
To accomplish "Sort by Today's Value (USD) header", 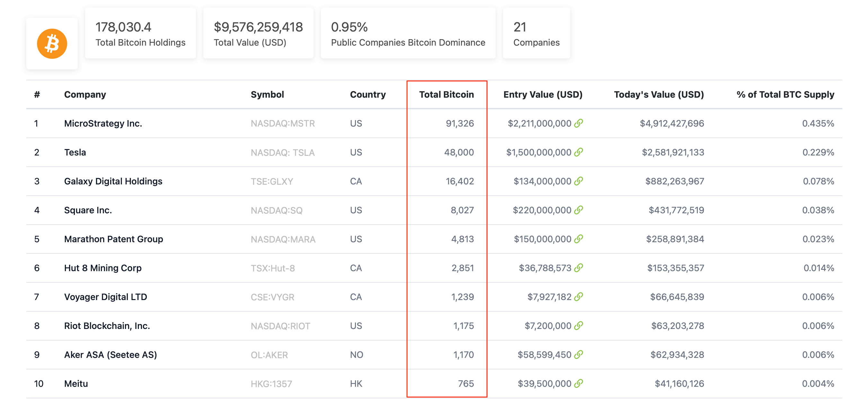I will tap(659, 94).
